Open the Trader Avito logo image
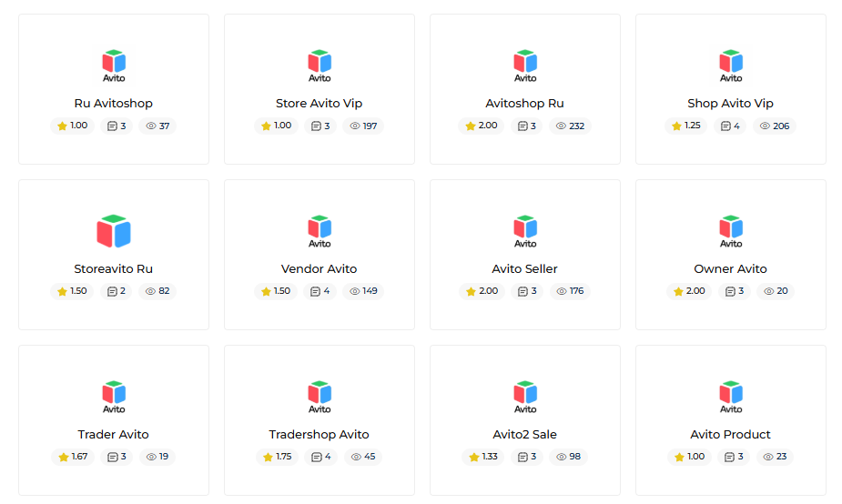The image size is (842, 504). coord(114,398)
